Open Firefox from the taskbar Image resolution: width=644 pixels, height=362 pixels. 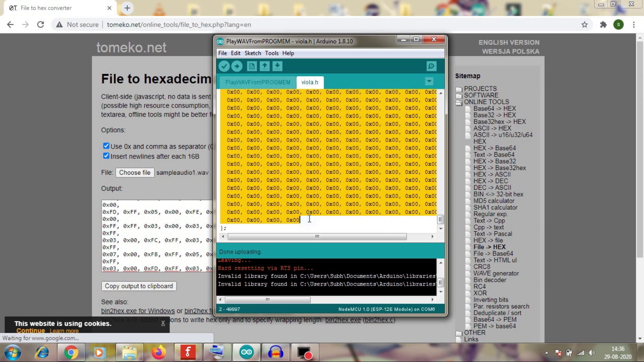(159, 353)
